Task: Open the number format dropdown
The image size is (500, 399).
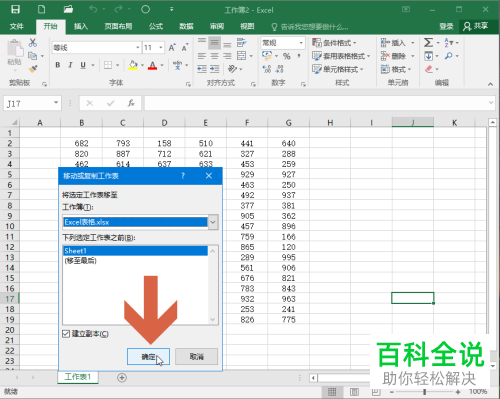Action: coord(301,43)
